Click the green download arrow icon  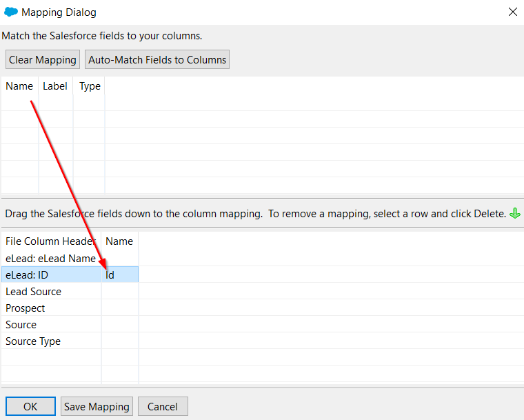[514, 213]
